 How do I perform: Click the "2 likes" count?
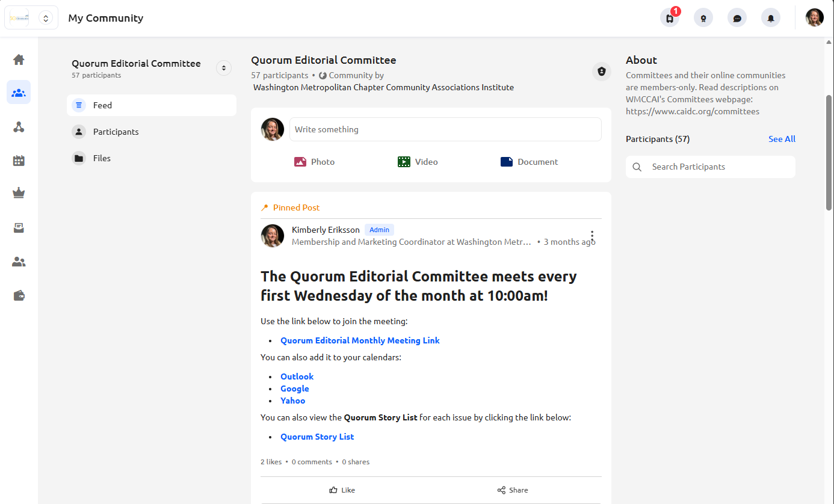(x=271, y=462)
